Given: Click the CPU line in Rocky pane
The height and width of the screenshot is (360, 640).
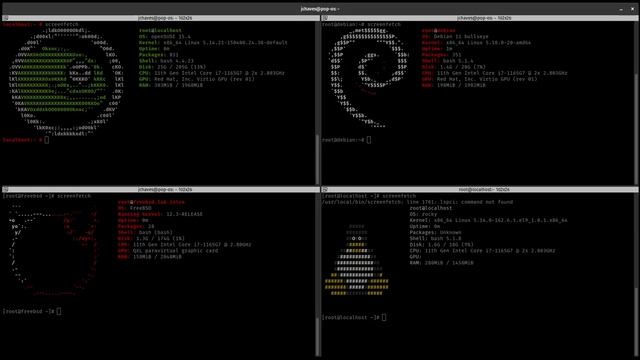Looking at the screenshot, I should point(482,251).
